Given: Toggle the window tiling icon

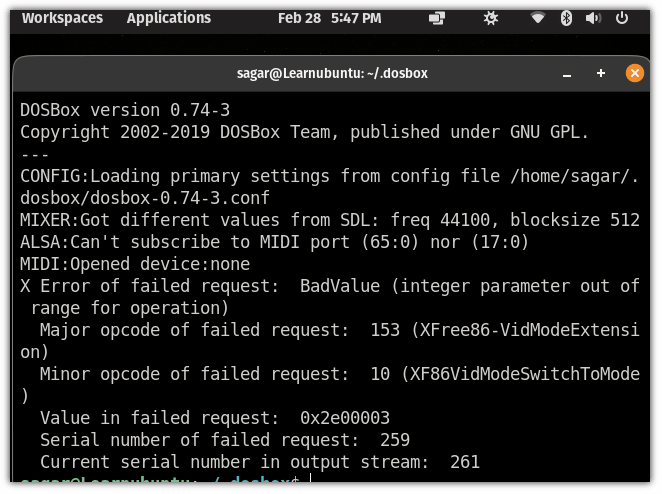Looking at the screenshot, I should (436, 18).
